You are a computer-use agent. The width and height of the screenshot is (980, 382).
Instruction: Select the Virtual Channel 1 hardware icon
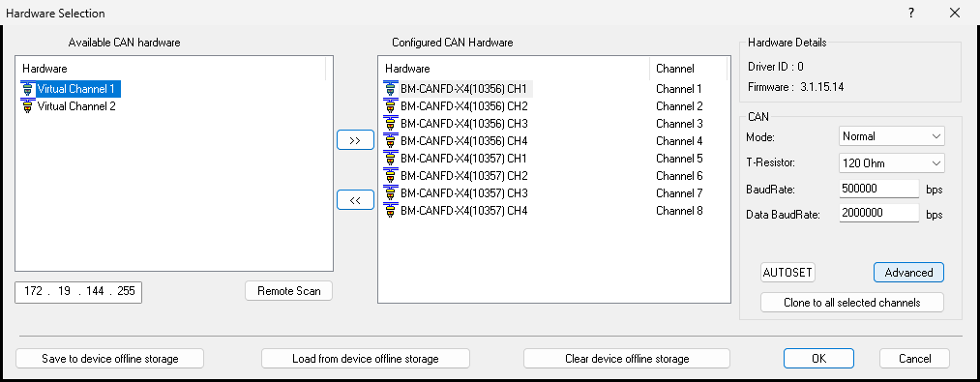(27, 89)
